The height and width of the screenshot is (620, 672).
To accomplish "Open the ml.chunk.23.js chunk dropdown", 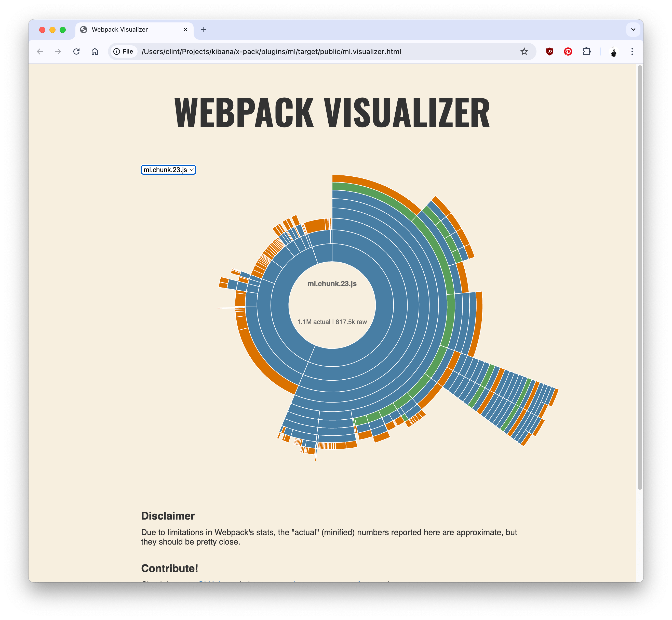I will point(169,170).
